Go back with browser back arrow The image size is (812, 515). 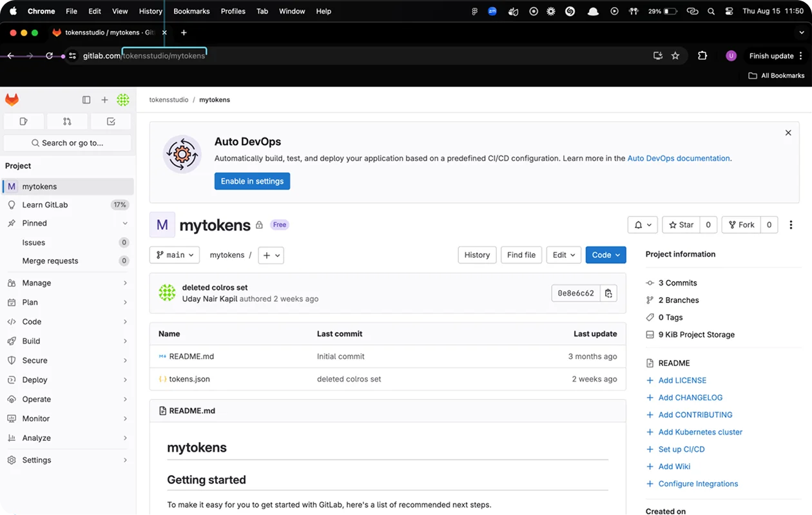point(10,56)
